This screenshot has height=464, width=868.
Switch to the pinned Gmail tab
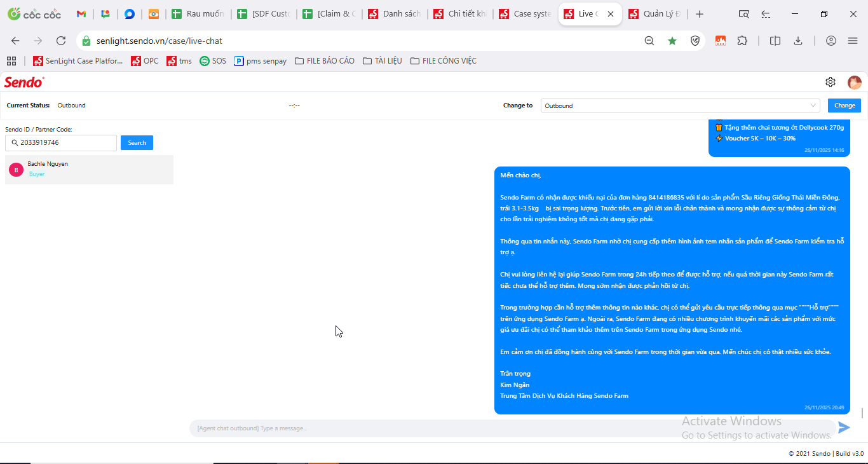point(81,14)
